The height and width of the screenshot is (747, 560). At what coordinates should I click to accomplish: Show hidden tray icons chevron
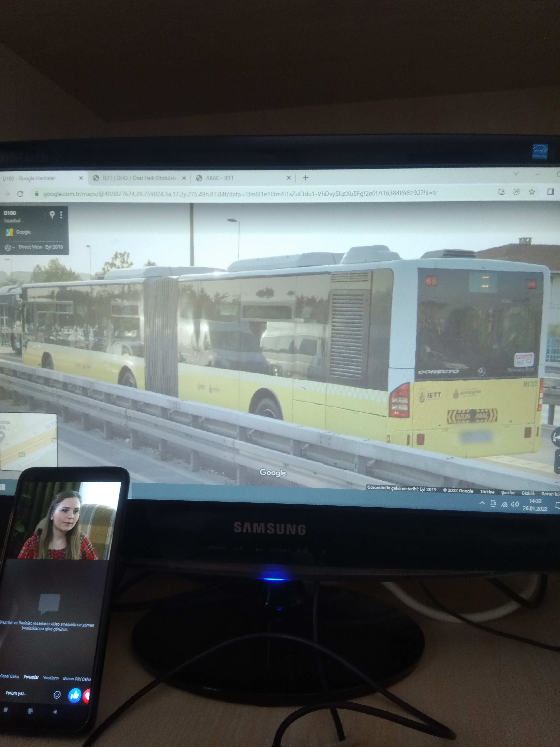tap(482, 504)
